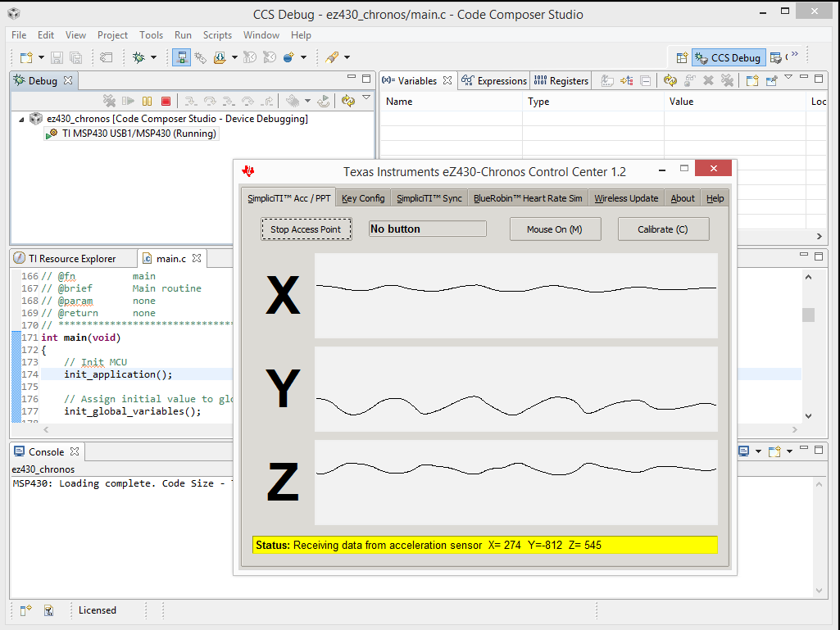
Task: Open the dropdown arrow beside the Debug bug icon
Action: pos(154,57)
